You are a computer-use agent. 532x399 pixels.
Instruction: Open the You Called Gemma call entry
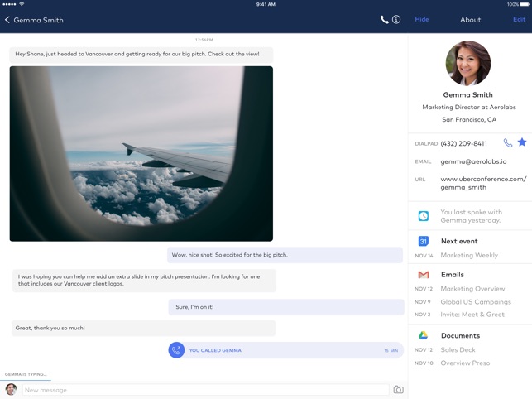click(x=286, y=350)
